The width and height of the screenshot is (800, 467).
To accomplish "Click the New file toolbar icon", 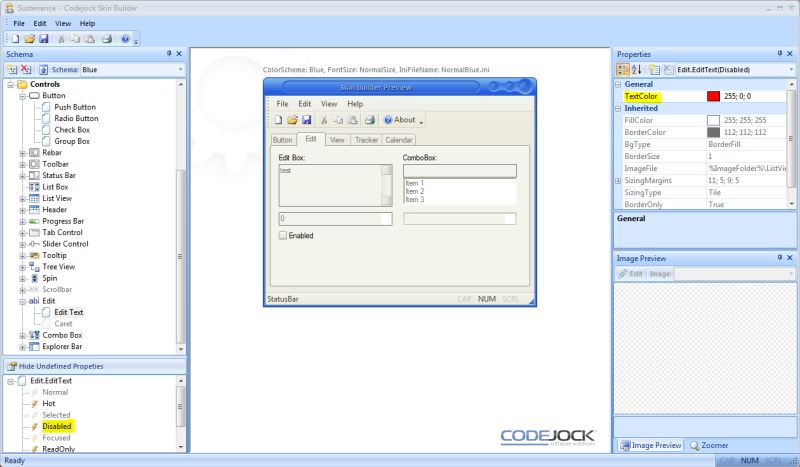I will (x=15, y=39).
